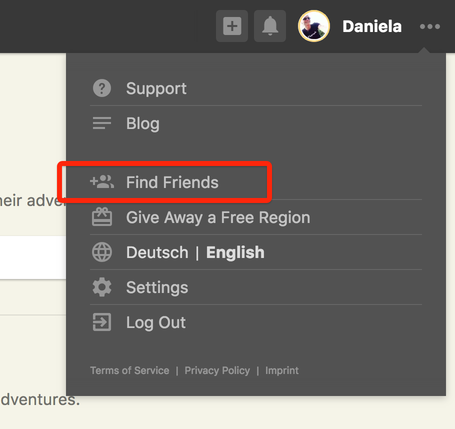Click the Settings gear icon
The image size is (455, 429).
point(102,287)
